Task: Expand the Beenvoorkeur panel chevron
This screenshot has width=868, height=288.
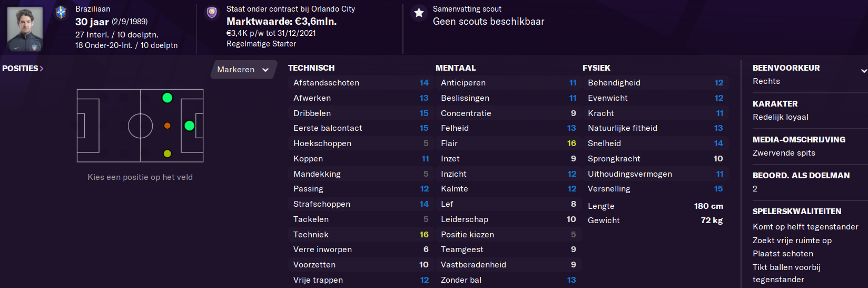Action: click(x=864, y=70)
